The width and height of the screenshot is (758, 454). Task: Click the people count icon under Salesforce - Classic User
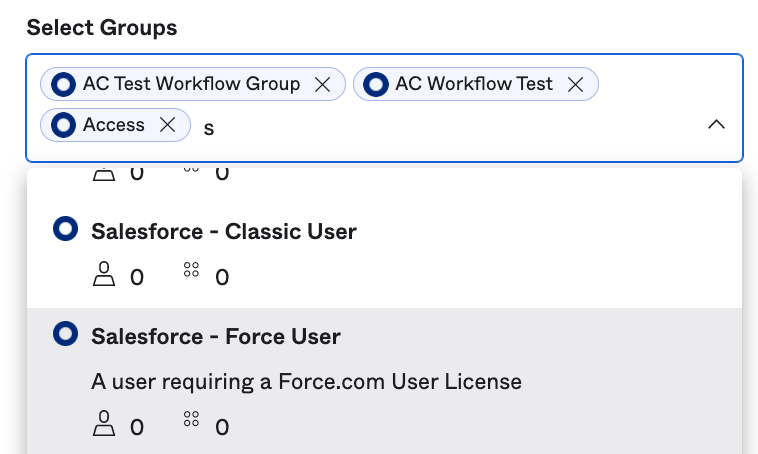104,274
